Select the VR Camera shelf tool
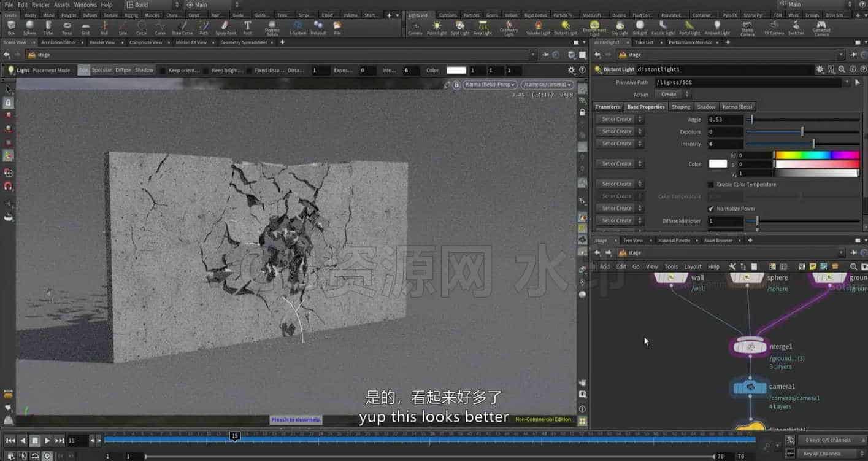This screenshot has height=461, width=868. pyautogui.click(x=774, y=28)
